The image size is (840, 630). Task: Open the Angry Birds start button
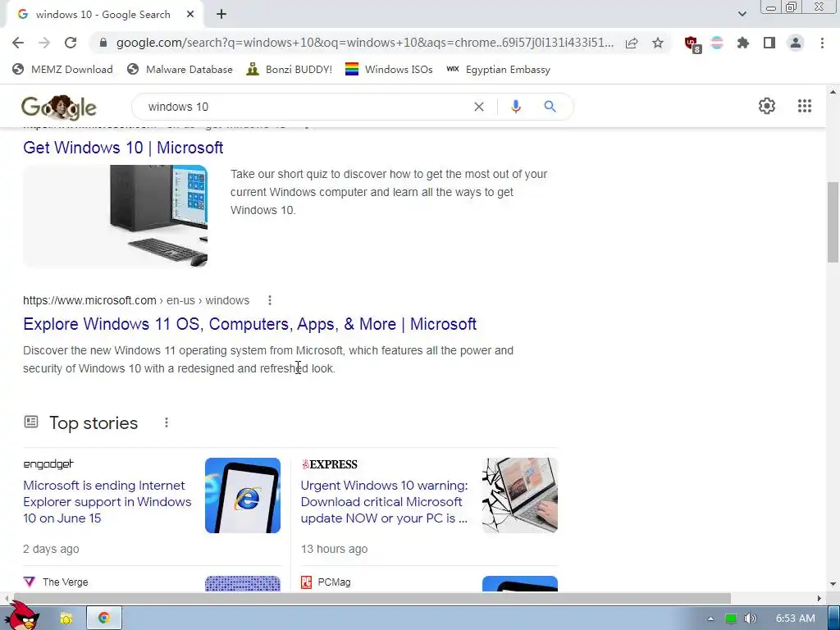click(24, 616)
